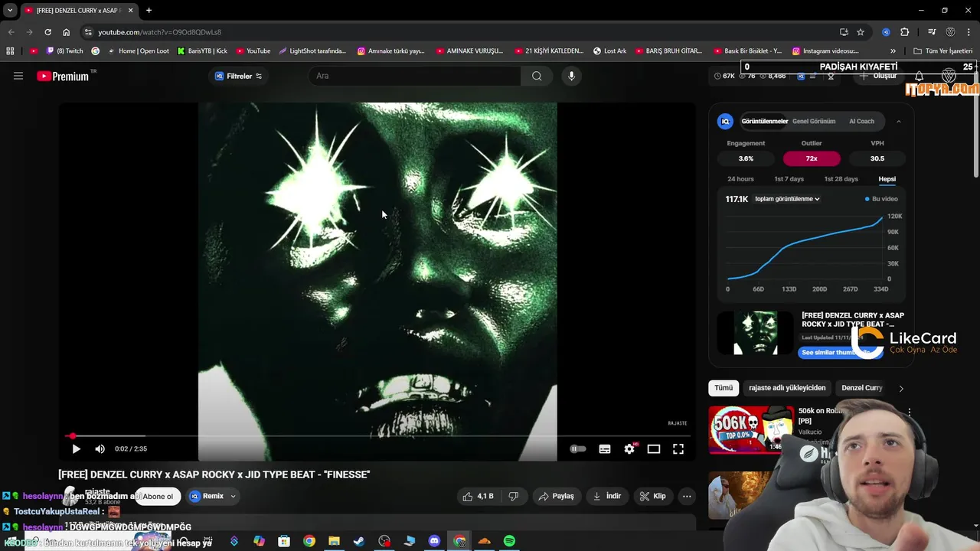The width and height of the screenshot is (980, 551).
Task: Select the 1st 28 days range
Action: 841,179
